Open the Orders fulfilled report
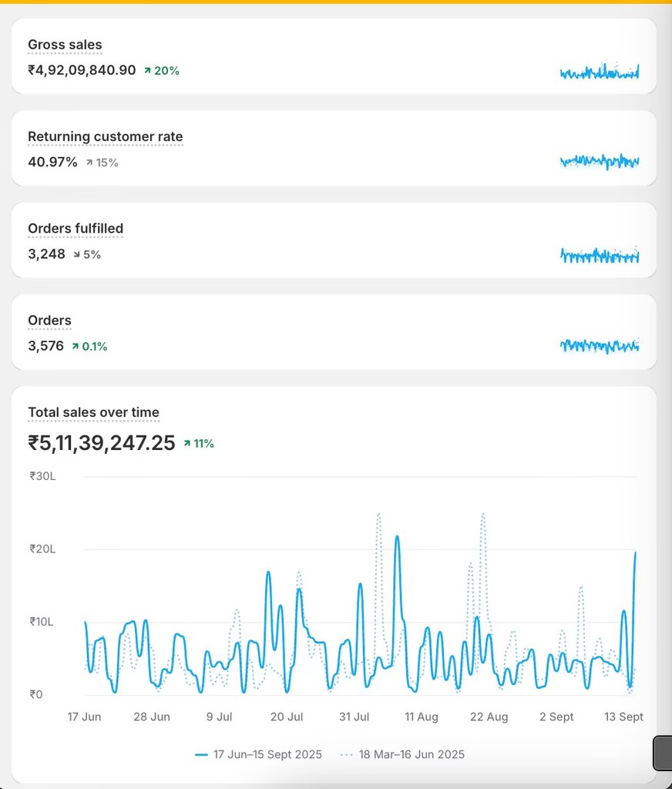Image resolution: width=672 pixels, height=789 pixels. coord(76,228)
